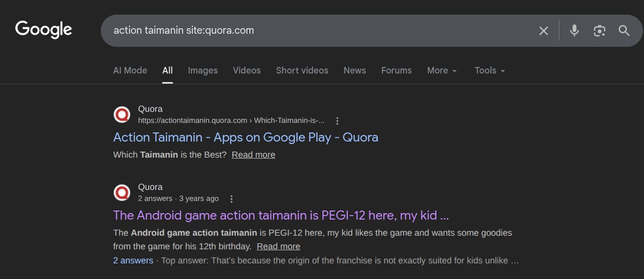Viewport: 644px width, 279px height.
Task: Click the 'Quora' site name on the second result
Action: 150,187
